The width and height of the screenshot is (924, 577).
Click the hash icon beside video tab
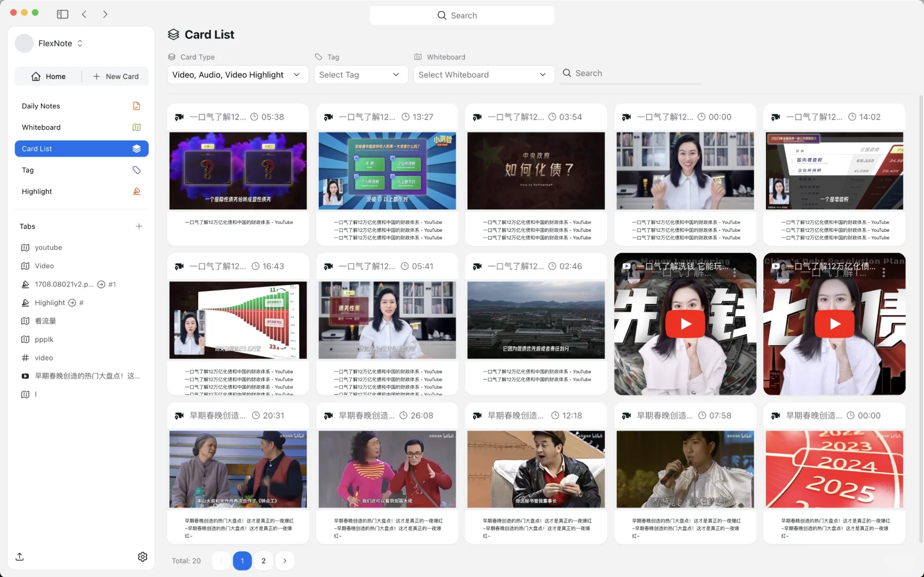coord(25,358)
